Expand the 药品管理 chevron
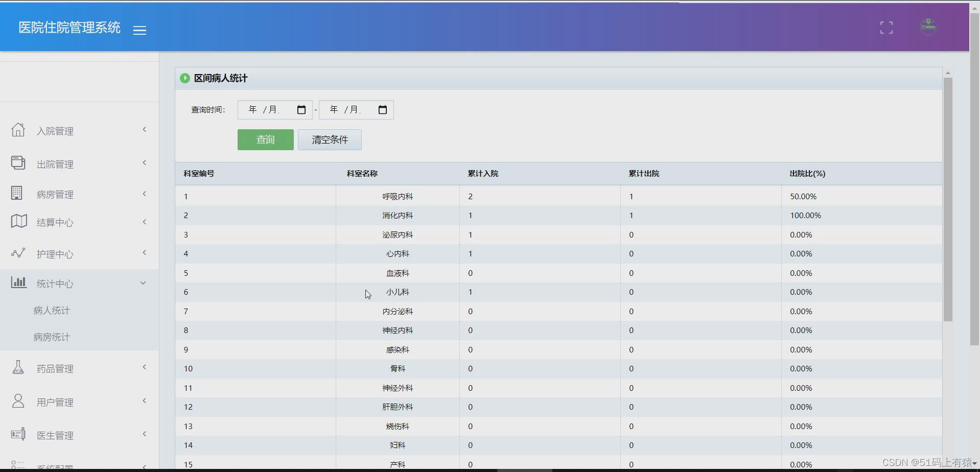The height and width of the screenshot is (472, 980). [145, 367]
